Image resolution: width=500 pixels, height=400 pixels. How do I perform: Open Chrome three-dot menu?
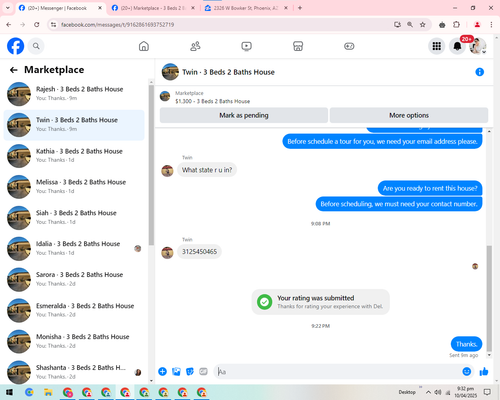(491, 25)
